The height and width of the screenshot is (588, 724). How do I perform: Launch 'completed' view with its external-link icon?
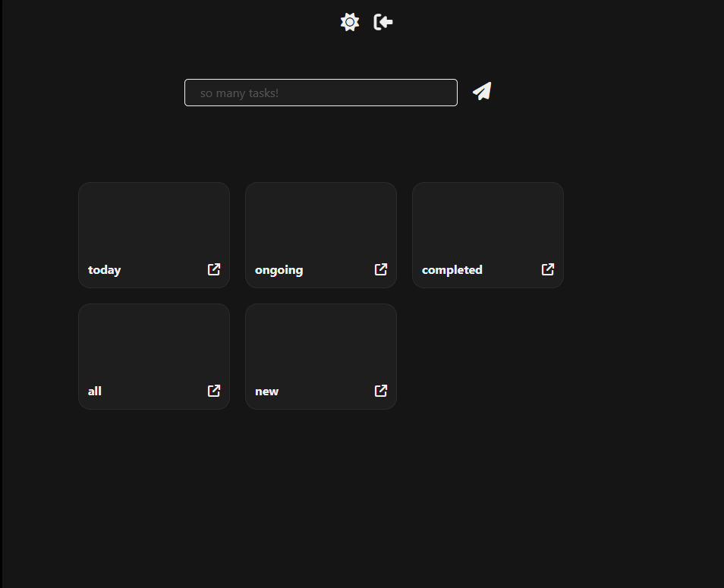click(x=548, y=269)
